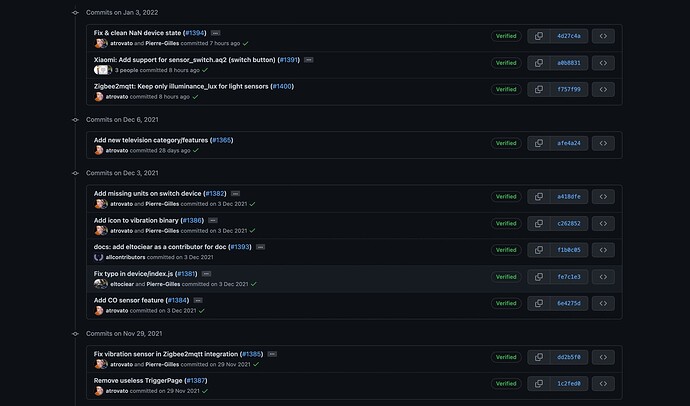This screenshot has height=406, width=690.
Task: Open pull request #1385 link
Action: click(x=252, y=354)
